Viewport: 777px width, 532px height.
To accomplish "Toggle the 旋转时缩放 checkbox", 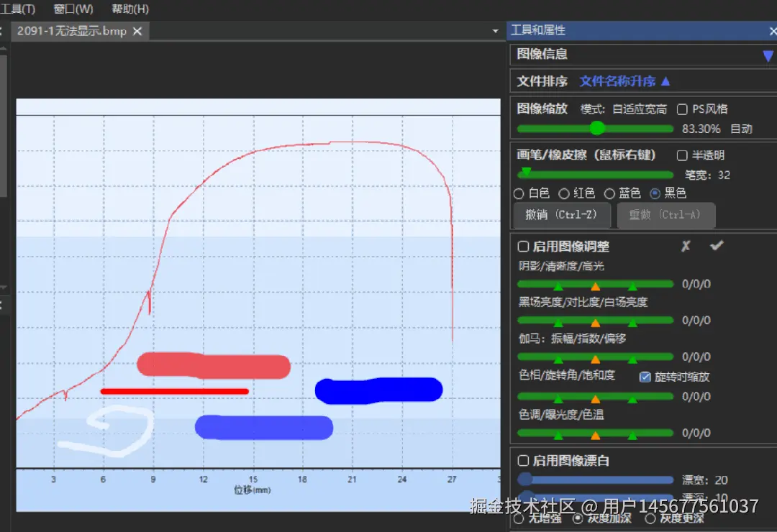I will point(645,377).
